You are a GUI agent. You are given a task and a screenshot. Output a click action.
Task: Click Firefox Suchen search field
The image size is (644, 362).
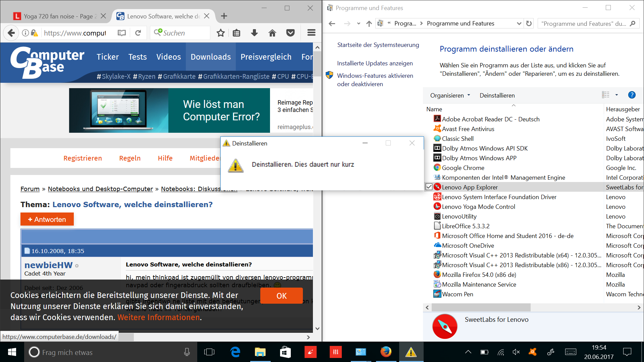pyautogui.click(x=180, y=33)
